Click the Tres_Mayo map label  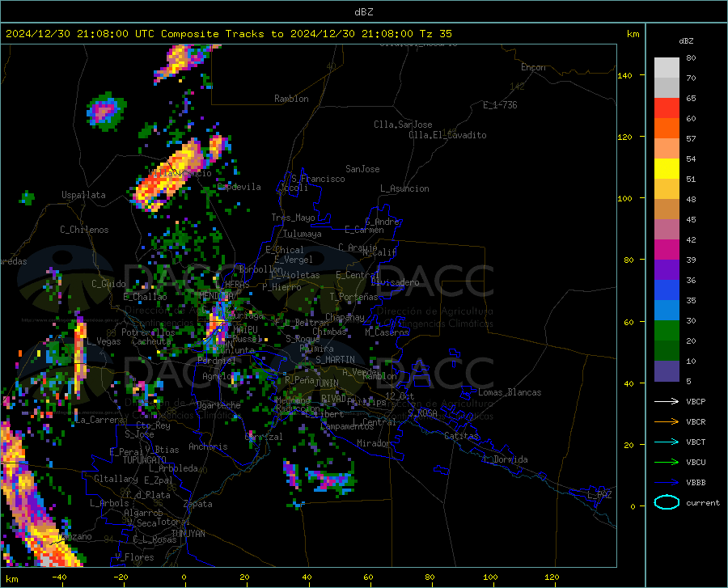293,218
